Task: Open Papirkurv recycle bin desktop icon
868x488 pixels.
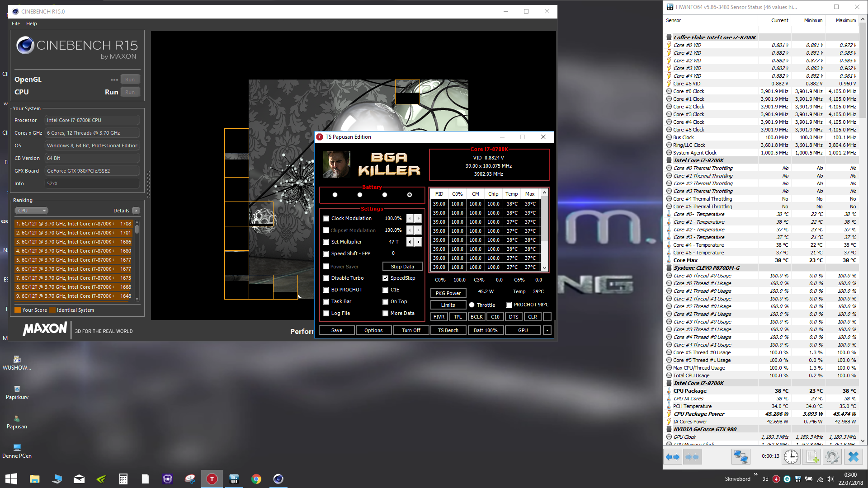Action: (17, 393)
